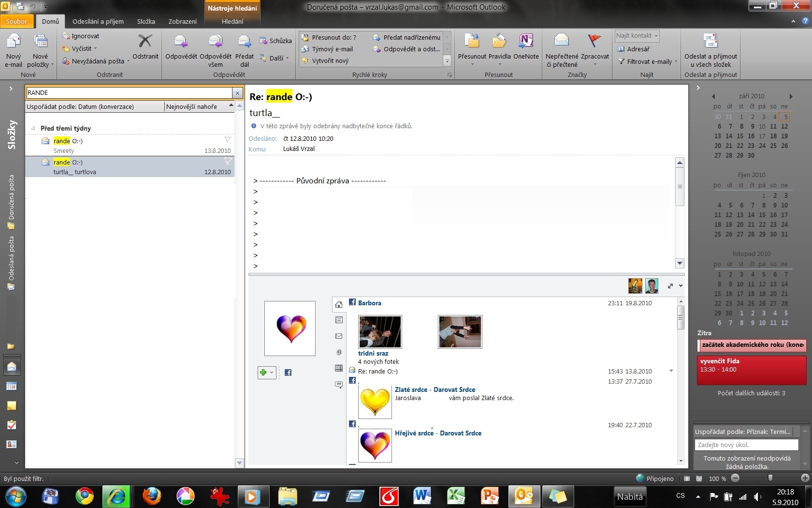Select the rande O:-) message from Smeety
The image size is (812, 508).
[130, 145]
